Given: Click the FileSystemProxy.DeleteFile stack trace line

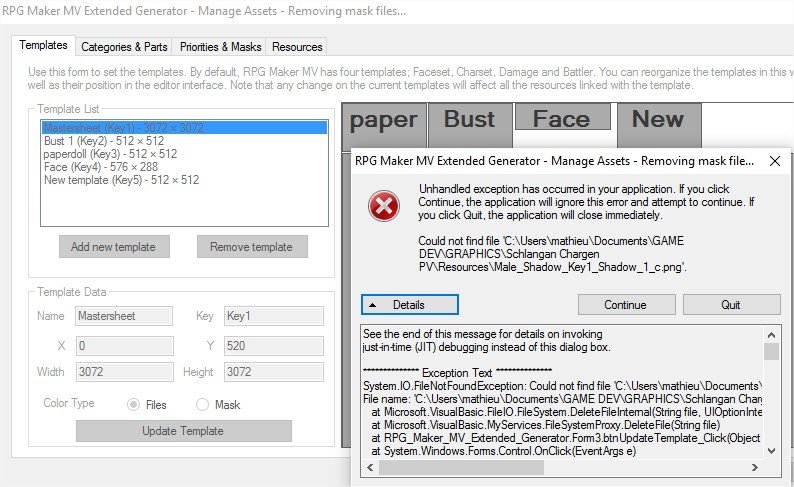Looking at the screenshot, I should click(545, 425).
